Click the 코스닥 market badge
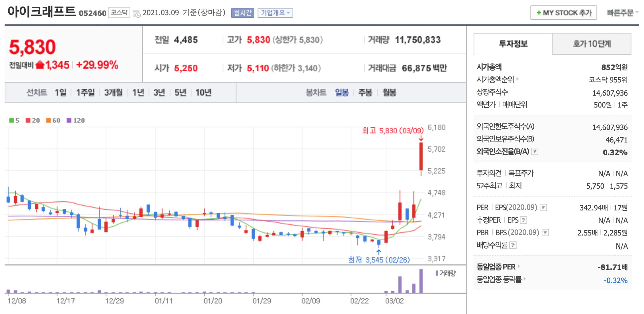The height and width of the screenshot is (314, 644). tap(119, 13)
